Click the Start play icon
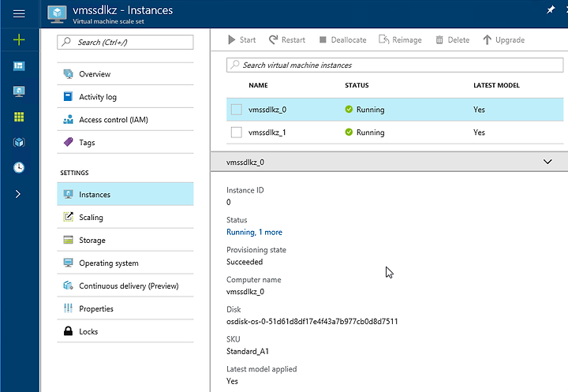The image size is (568, 392). (231, 39)
